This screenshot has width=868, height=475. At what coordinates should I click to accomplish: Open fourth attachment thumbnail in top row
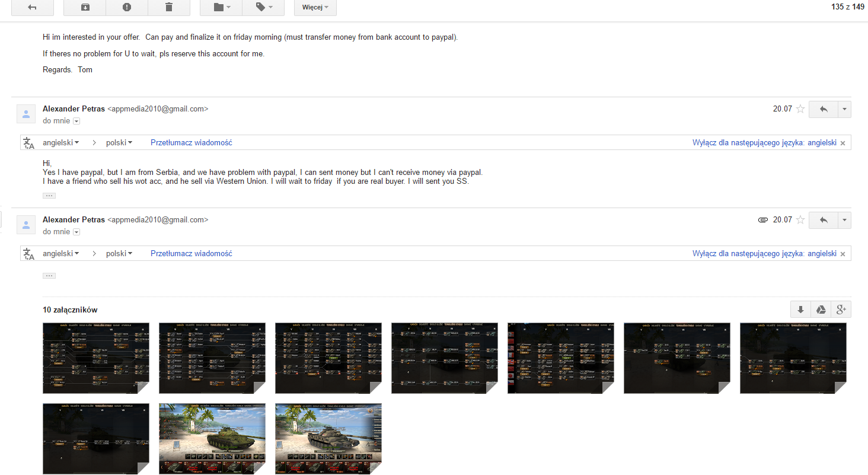(x=445, y=358)
